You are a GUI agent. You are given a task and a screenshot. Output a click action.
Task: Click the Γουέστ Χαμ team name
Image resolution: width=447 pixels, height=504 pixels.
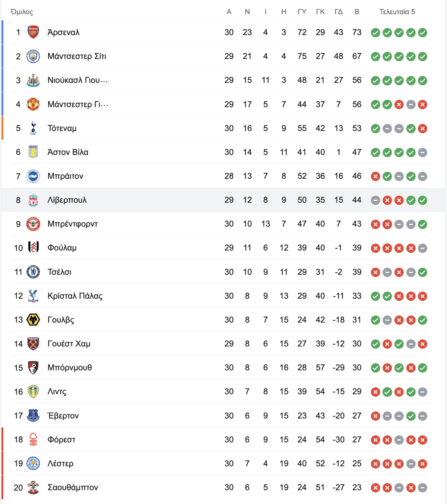pos(69,344)
